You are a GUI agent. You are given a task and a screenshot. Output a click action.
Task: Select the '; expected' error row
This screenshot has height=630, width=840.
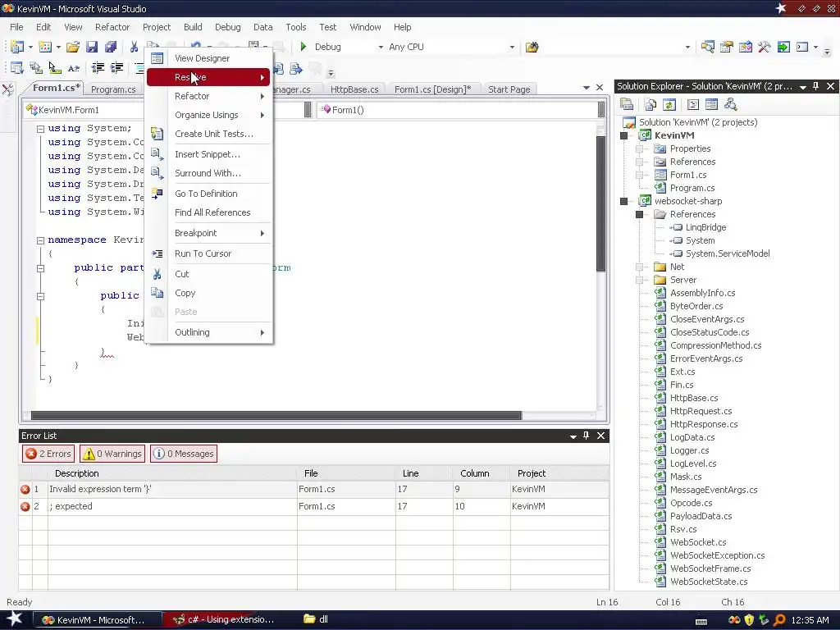point(313,506)
